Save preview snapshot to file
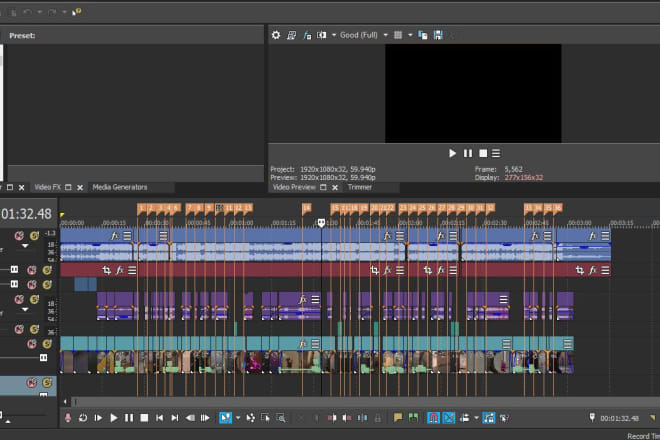The width and height of the screenshot is (660, 440). coord(438,35)
